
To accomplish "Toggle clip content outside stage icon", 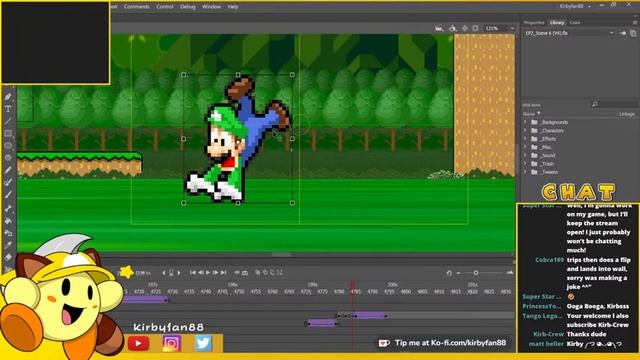I will click(x=476, y=28).
